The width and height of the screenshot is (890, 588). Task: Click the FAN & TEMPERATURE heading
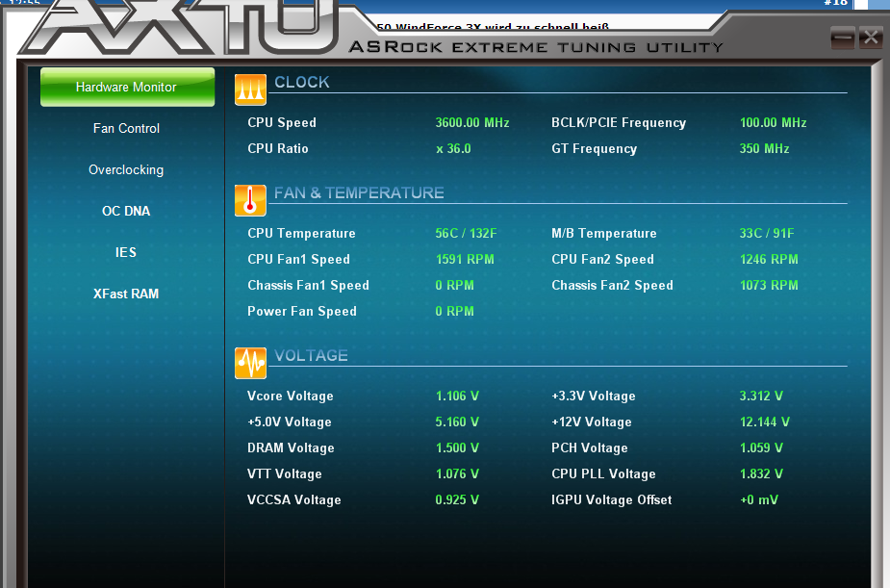359,193
